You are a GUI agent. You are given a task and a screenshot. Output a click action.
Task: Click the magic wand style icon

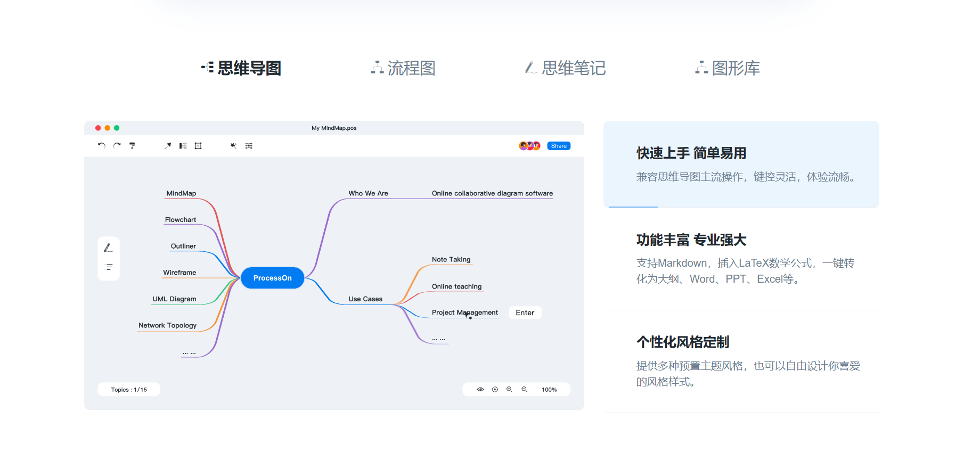point(233,145)
